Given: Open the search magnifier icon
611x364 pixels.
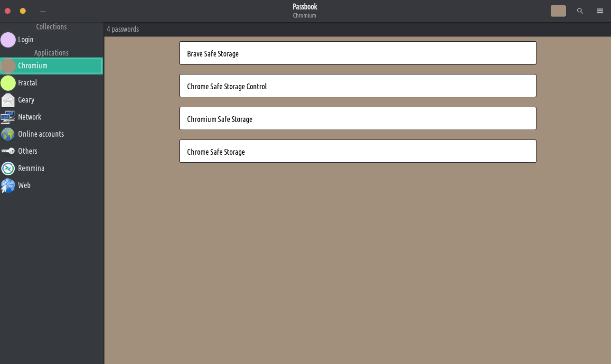Looking at the screenshot, I should pos(580,11).
